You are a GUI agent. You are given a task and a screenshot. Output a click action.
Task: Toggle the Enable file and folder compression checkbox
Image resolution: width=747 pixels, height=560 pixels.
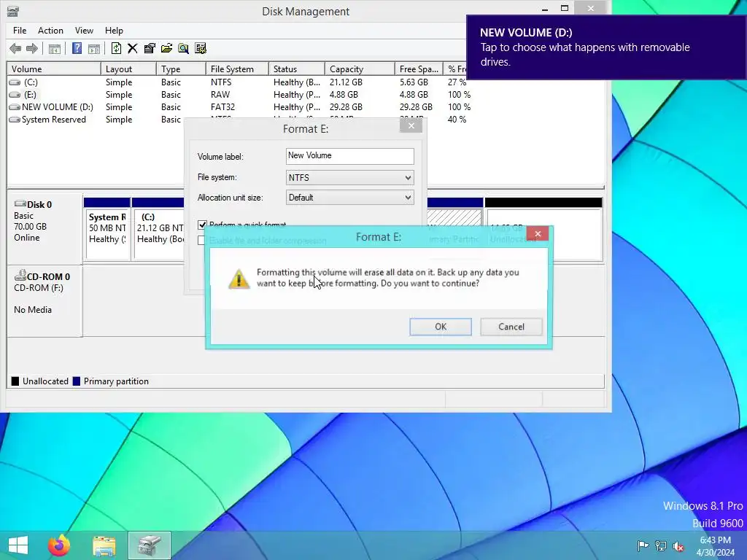202,241
